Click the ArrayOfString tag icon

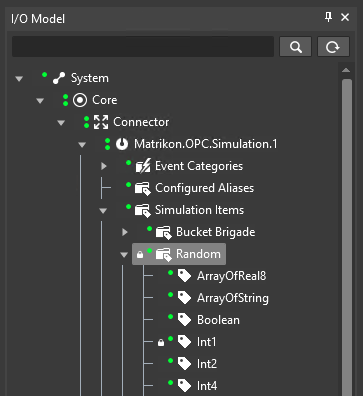tap(184, 298)
